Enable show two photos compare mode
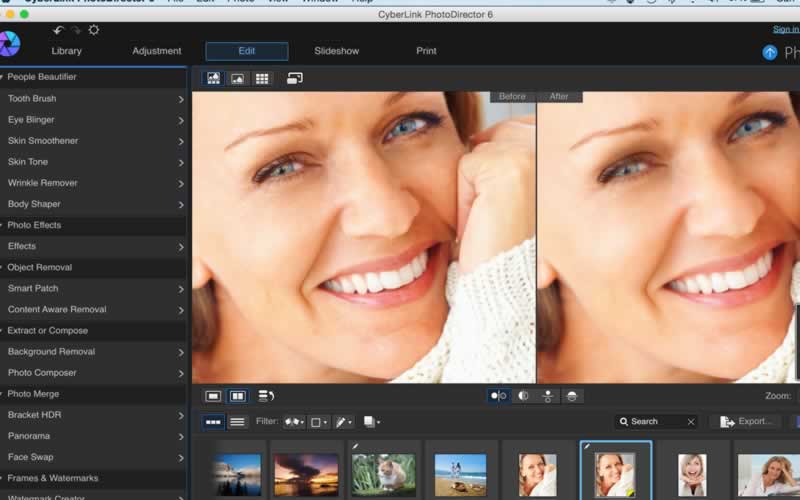 [x=238, y=396]
